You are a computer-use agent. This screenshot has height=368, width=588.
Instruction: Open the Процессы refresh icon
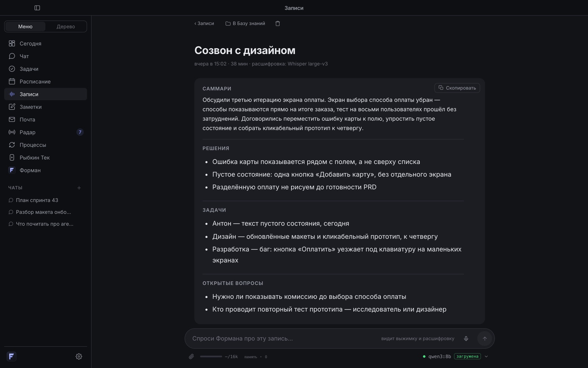12,145
